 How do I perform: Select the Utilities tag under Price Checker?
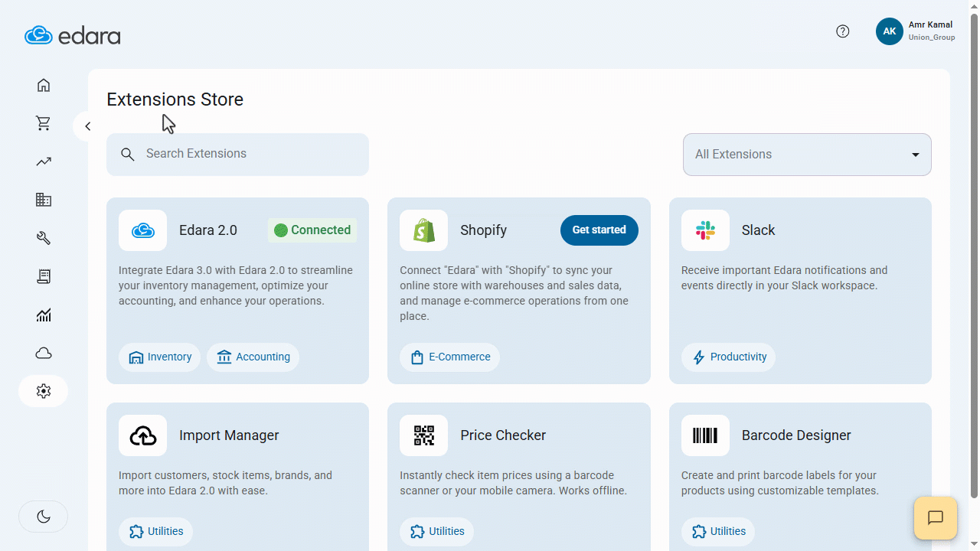coord(436,532)
